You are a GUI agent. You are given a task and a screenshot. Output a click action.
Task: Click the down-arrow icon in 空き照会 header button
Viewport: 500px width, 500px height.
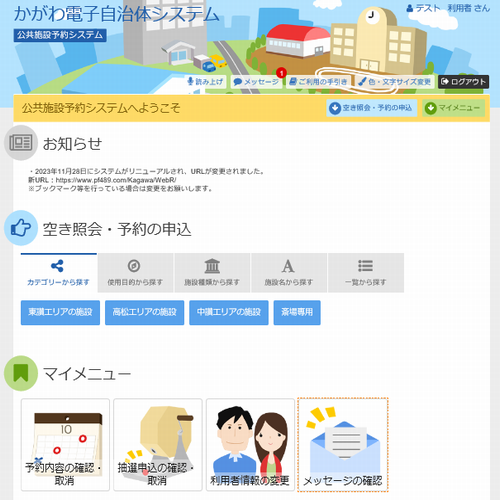pyautogui.click(x=335, y=108)
